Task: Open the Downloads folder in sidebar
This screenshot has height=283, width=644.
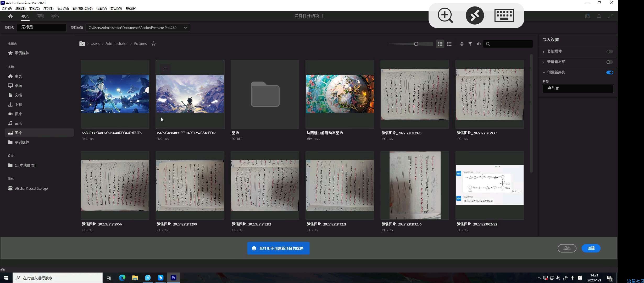Action: tap(18, 105)
